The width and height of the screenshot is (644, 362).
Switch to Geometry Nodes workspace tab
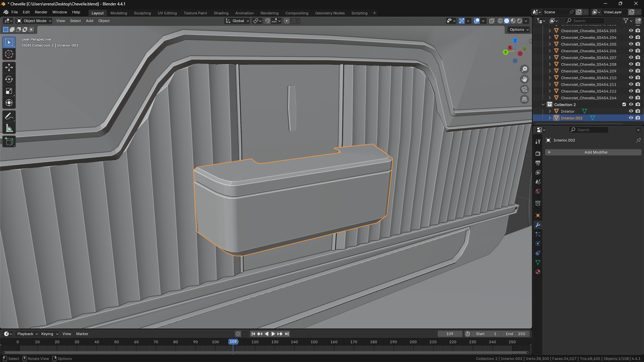330,13
